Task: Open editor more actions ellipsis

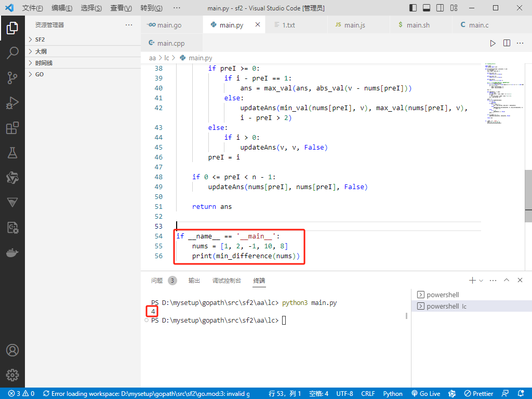Action: pos(520,43)
